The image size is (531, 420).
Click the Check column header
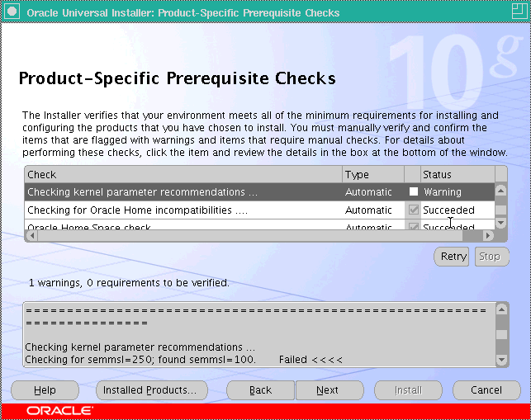click(x=183, y=174)
